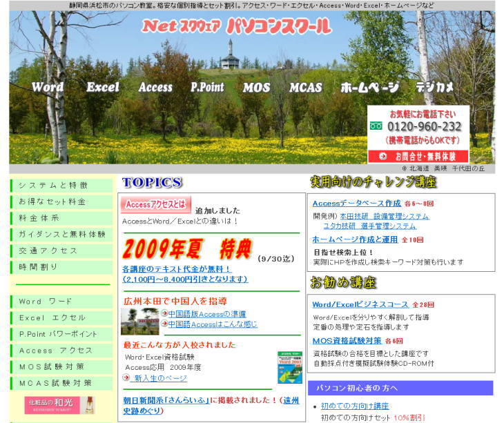This screenshot has height=423, width=504.
Task: Click the お勧め講座 heading
Action: click(343, 282)
